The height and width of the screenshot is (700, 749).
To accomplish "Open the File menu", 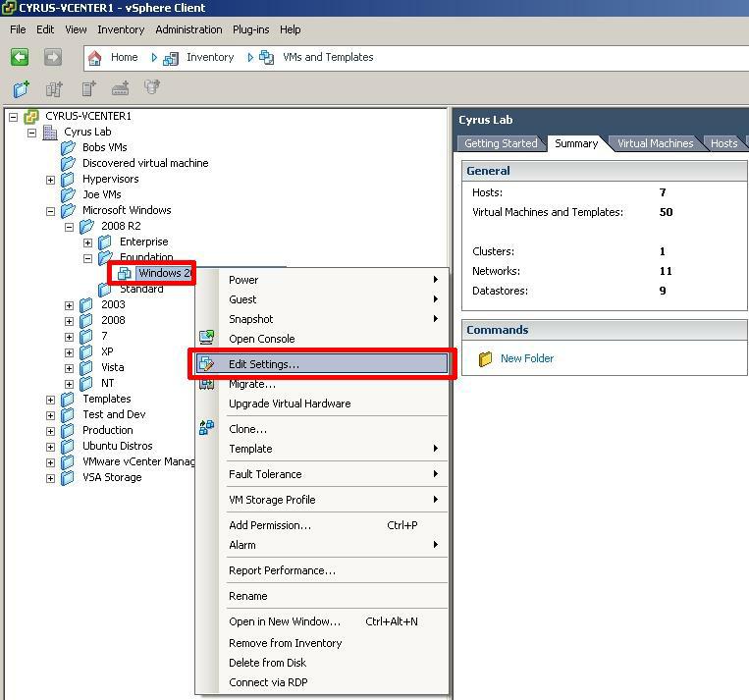I will (x=18, y=29).
